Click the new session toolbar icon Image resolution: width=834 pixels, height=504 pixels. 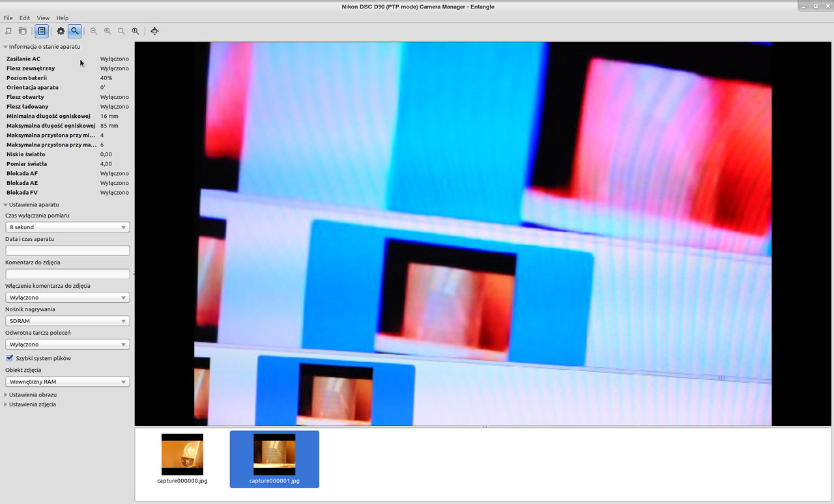pyautogui.click(x=8, y=31)
